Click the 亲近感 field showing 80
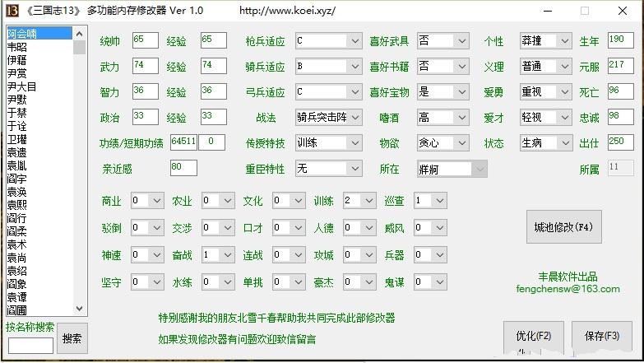This screenshot has height=363, width=644. [x=183, y=168]
